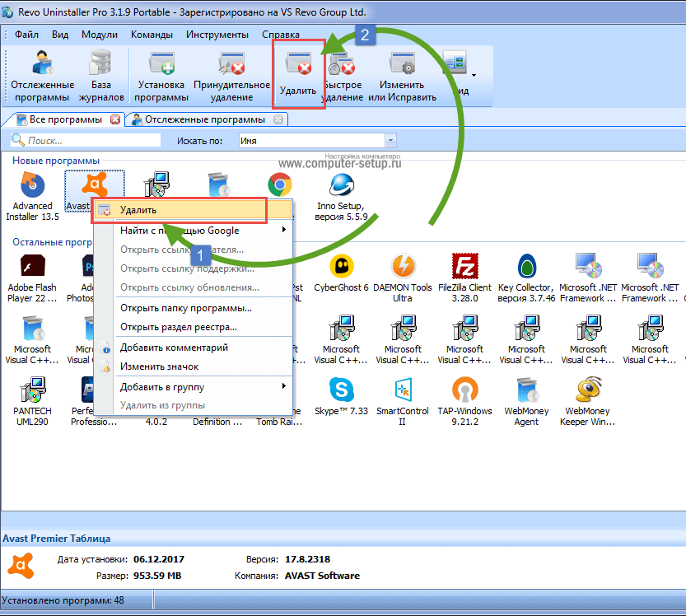Select the Google Chrome program icon
Screen dimensions: 686x616
[280, 186]
